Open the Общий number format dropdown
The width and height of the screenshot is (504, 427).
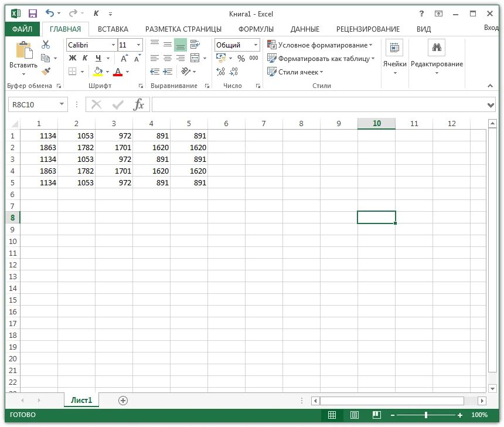tap(256, 45)
